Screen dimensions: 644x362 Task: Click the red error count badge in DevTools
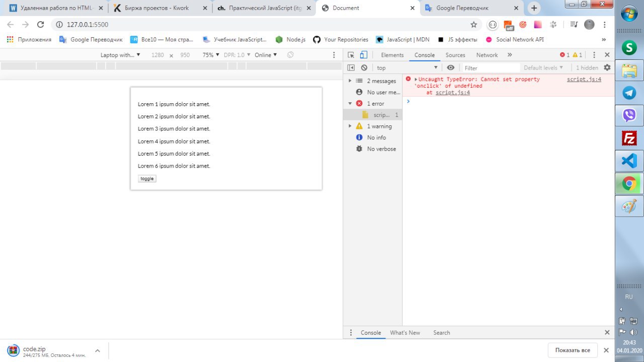[x=565, y=55]
